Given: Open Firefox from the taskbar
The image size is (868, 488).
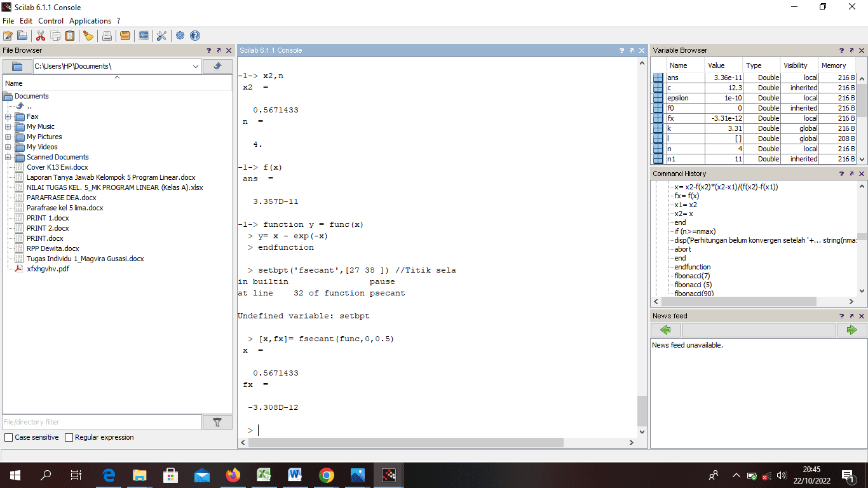Looking at the screenshot, I should click(233, 475).
